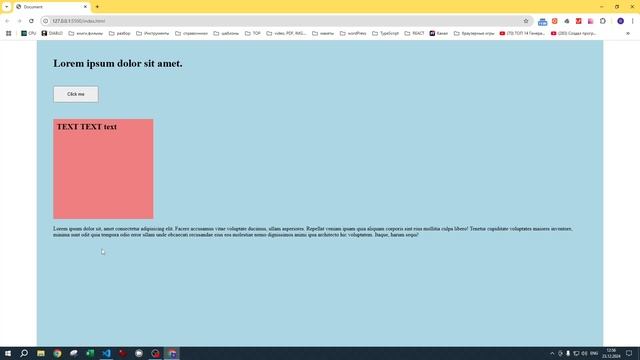Open the 'Создал прогр' YouTube bookmark
The height and width of the screenshot is (360, 640).
[573, 33]
